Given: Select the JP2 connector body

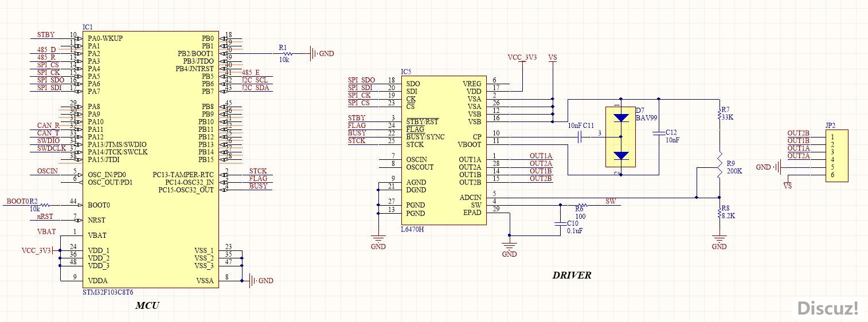Looking at the screenshot, I should click(836, 155).
